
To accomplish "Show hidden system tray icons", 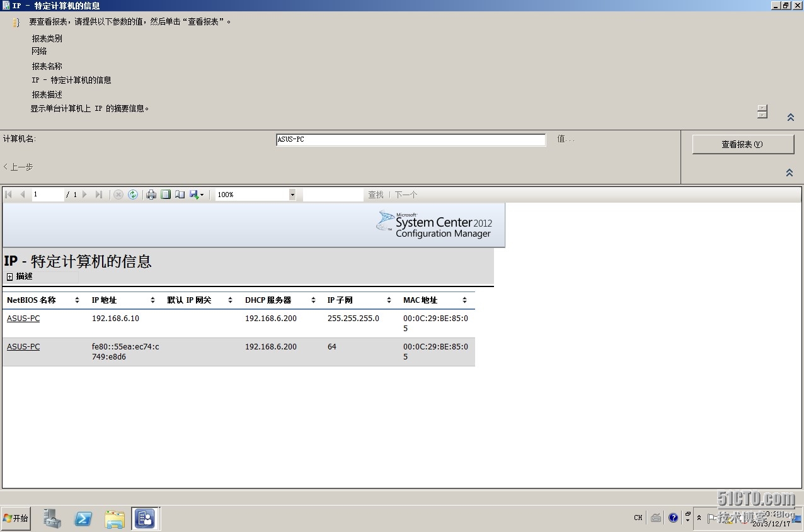I will (x=699, y=518).
